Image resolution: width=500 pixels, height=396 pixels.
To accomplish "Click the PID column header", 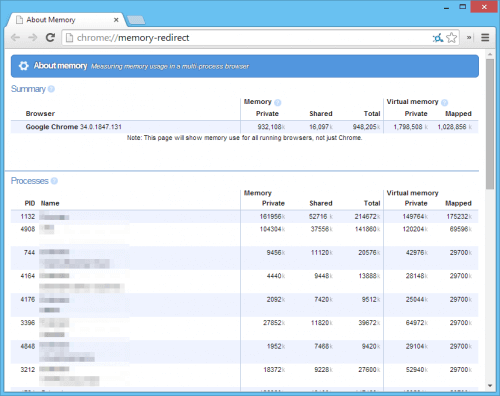I will click(x=30, y=203).
